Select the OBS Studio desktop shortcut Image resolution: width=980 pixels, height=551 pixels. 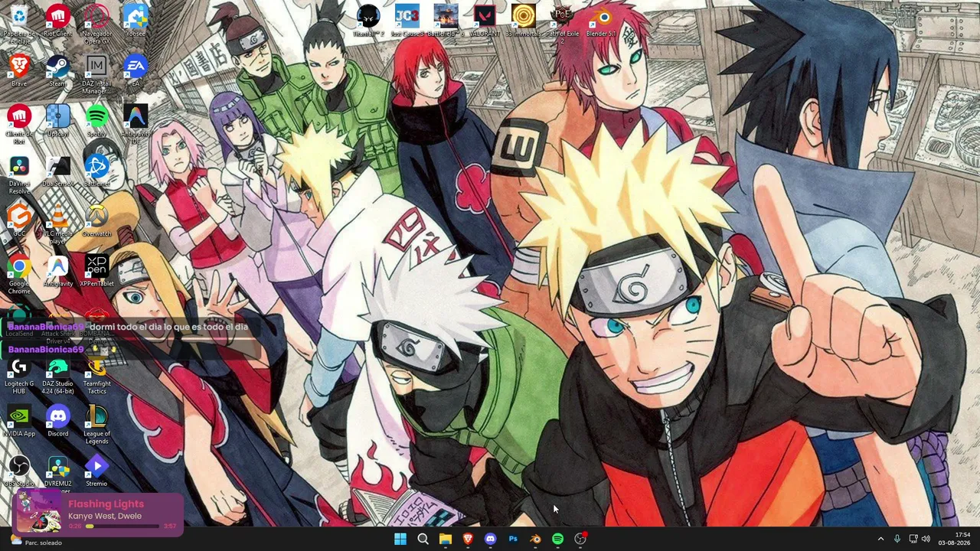click(x=19, y=471)
